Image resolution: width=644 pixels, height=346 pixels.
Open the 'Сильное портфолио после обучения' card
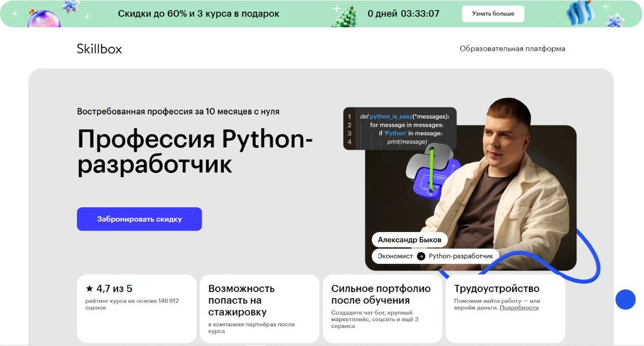coord(383,309)
